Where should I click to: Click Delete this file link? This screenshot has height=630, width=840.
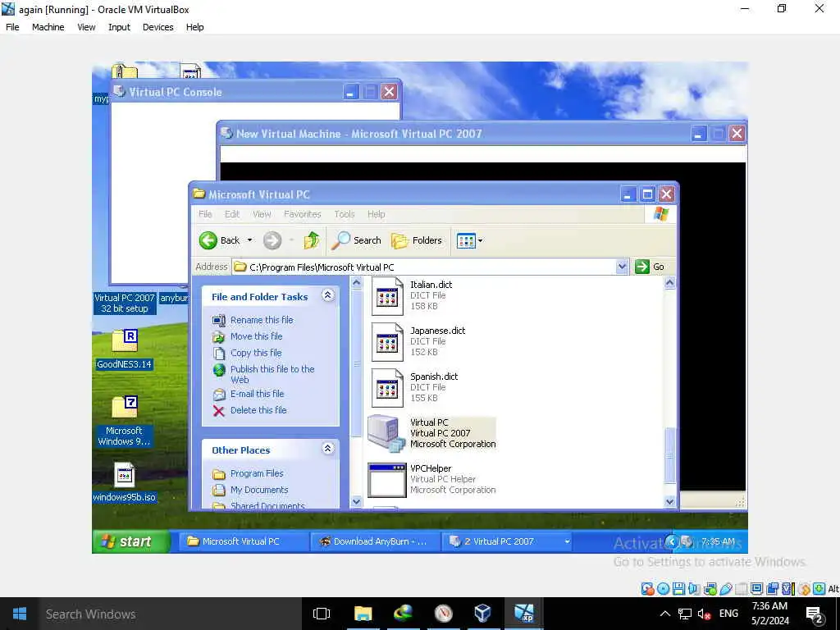click(258, 410)
